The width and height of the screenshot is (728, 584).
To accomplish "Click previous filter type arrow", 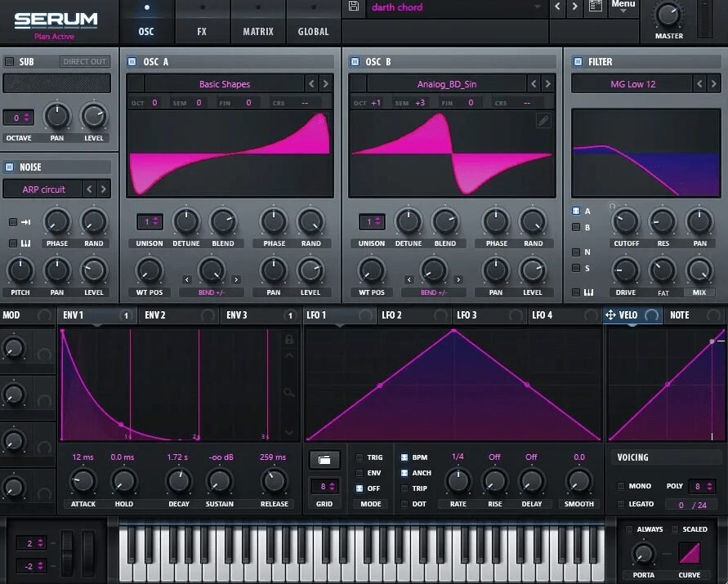I will 699,84.
